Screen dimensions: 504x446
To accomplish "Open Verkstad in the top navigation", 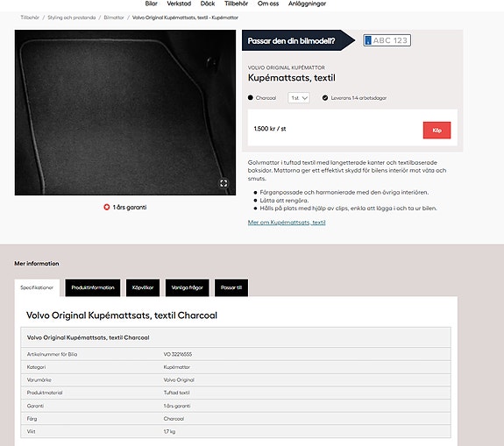I will (179, 4).
